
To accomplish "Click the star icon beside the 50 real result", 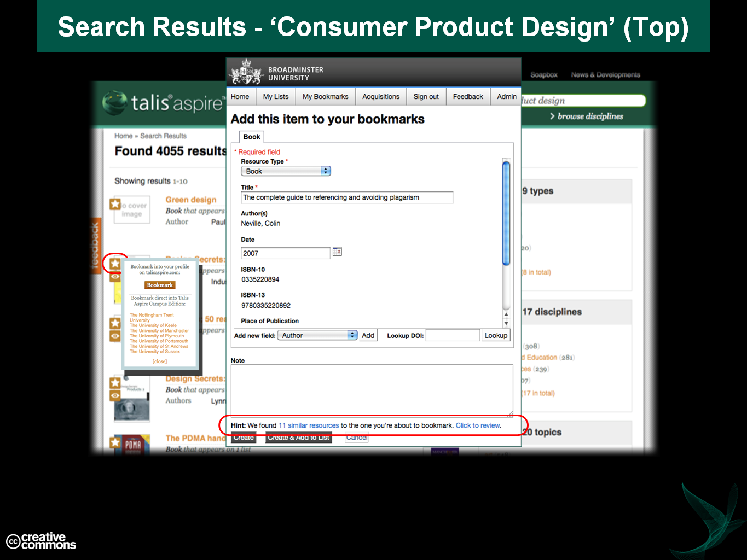I will [115, 323].
